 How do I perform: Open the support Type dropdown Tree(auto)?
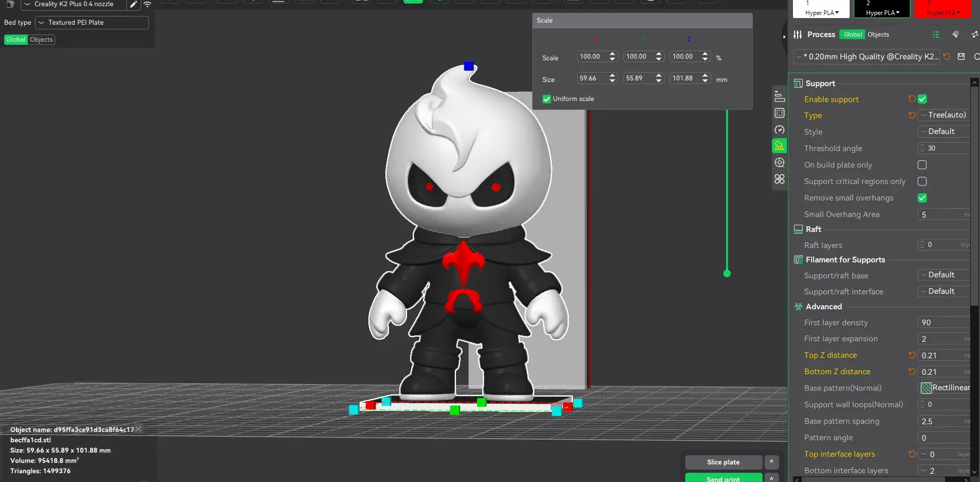(944, 115)
